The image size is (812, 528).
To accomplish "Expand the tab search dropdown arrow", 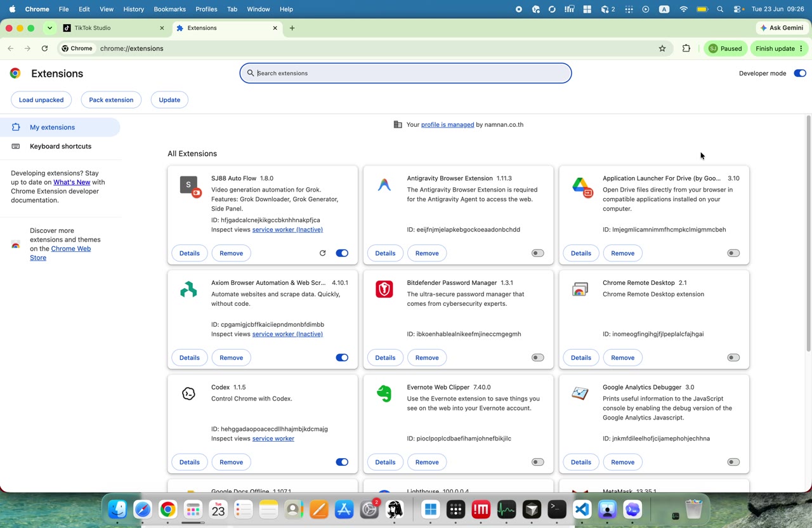I will point(49,28).
